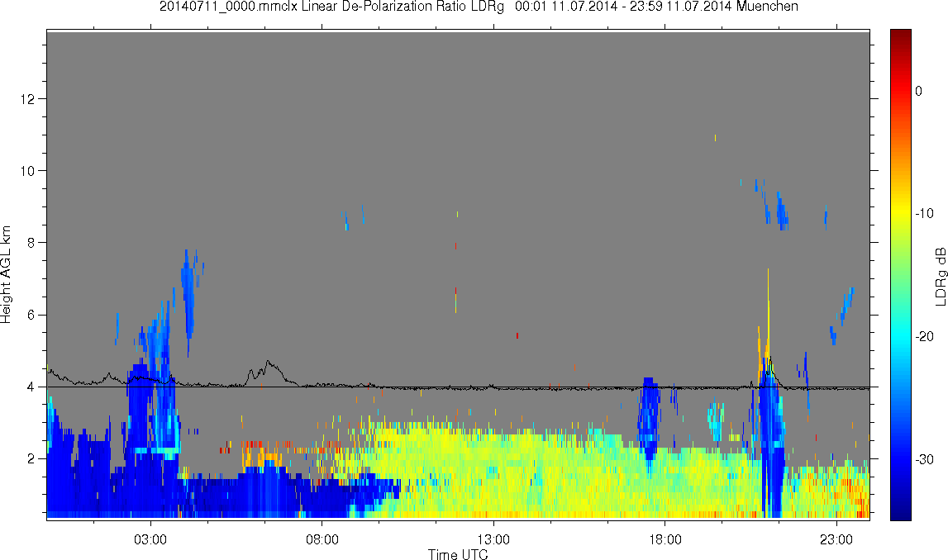Click the 'Time UTC' axis title
Image resolution: width=948 pixels, height=560 pixels.
[458, 554]
